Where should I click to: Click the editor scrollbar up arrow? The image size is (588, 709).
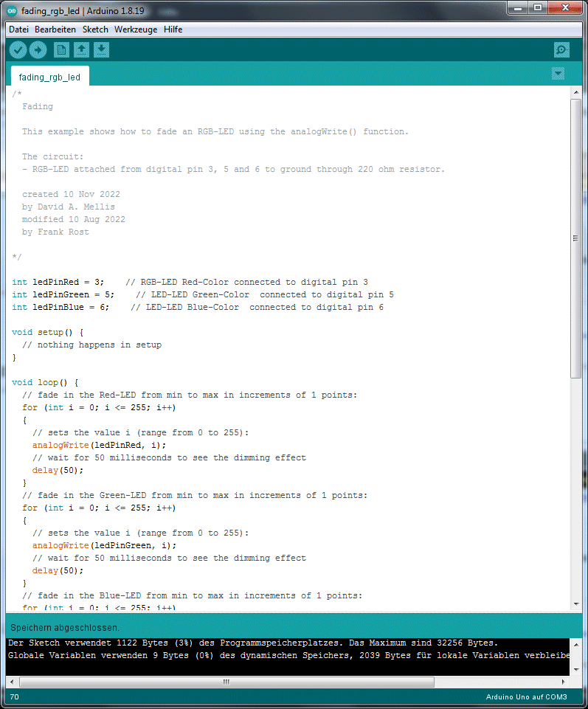[x=575, y=92]
